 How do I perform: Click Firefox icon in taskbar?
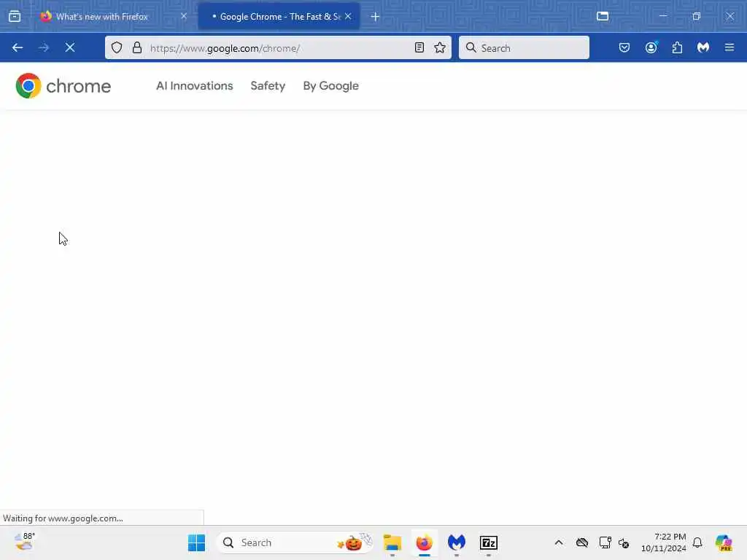[x=424, y=542]
